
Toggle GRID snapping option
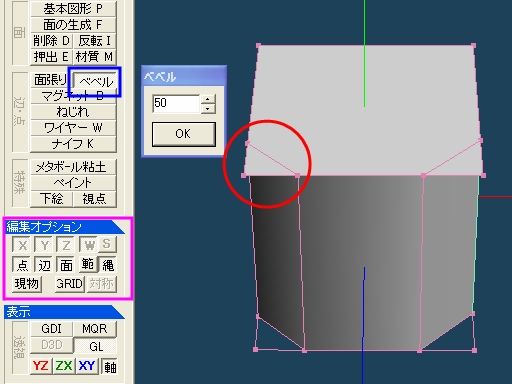point(69,284)
